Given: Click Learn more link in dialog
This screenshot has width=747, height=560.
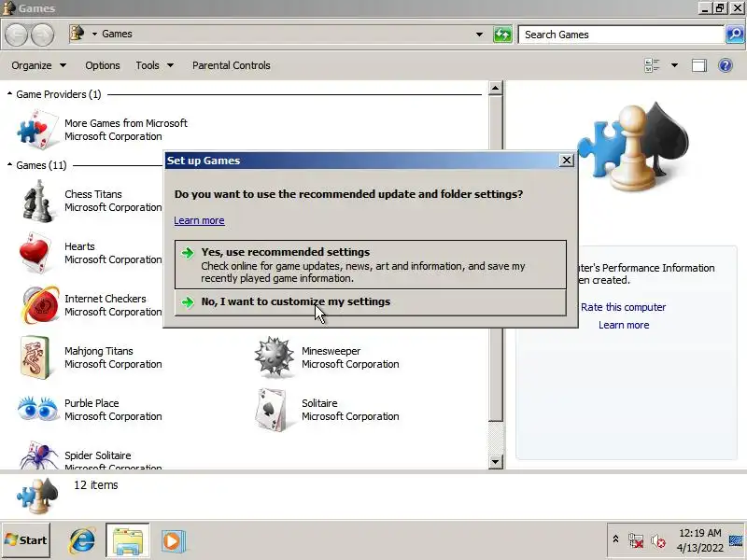Looking at the screenshot, I should (199, 220).
